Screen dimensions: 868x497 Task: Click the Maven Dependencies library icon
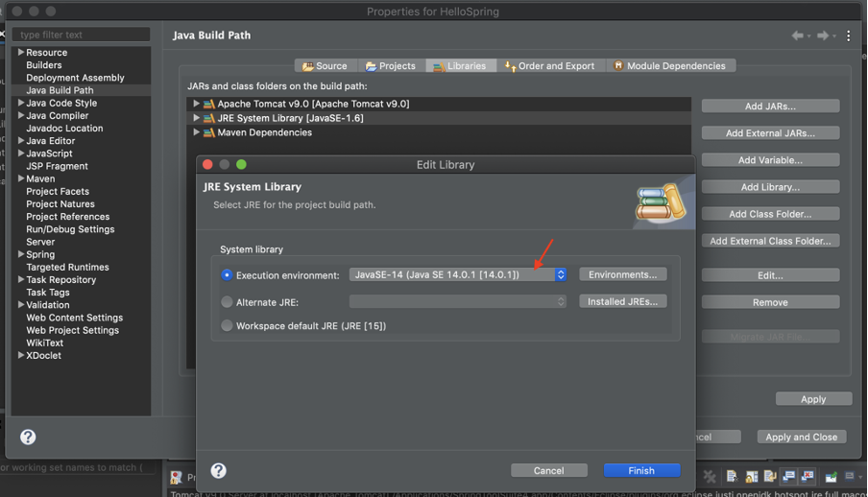click(208, 132)
